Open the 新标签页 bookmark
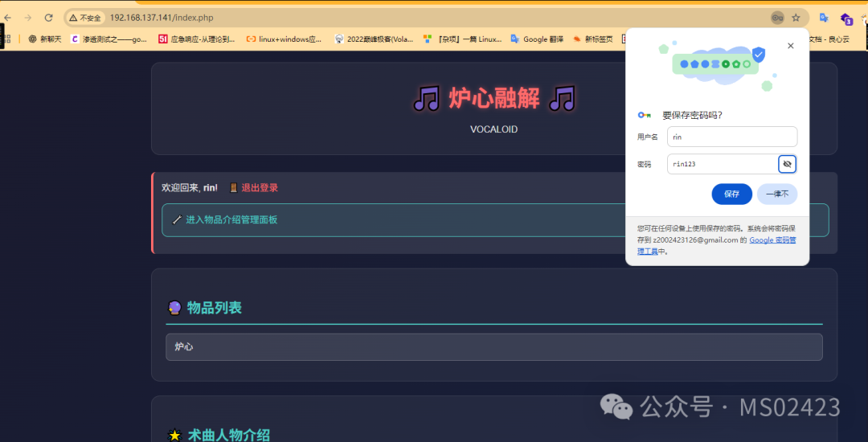Image resolution: width=868 pixels, height=442 pixels. tap(593, 39)
